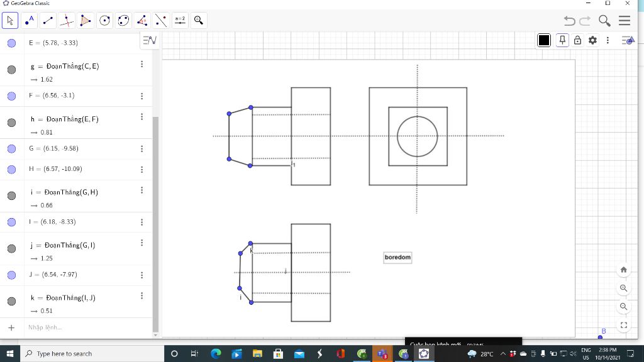Zoom out on graphics view
This screenshot has width=644, height=362.
point(623,307)
